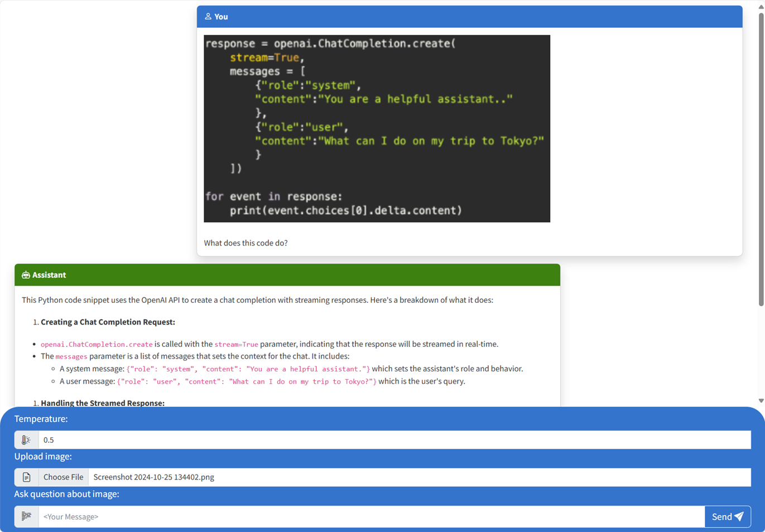765x532 pixels.
Task: Click the pink code 'stream=True'
Action: [x=236, y=345]
